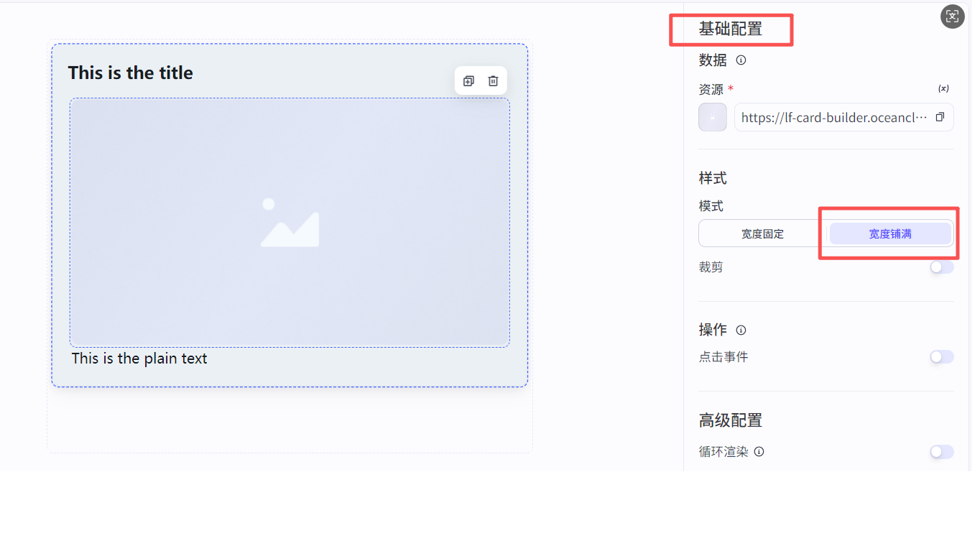Select the card title text element
The height and width of the screenshot is (541, 980).
coord(130,73)
